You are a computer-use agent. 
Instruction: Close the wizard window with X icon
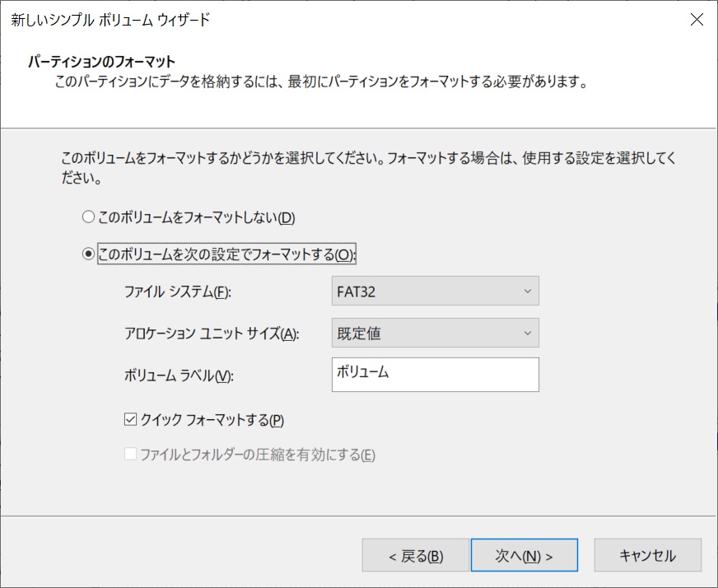click(x=697, y=19)
